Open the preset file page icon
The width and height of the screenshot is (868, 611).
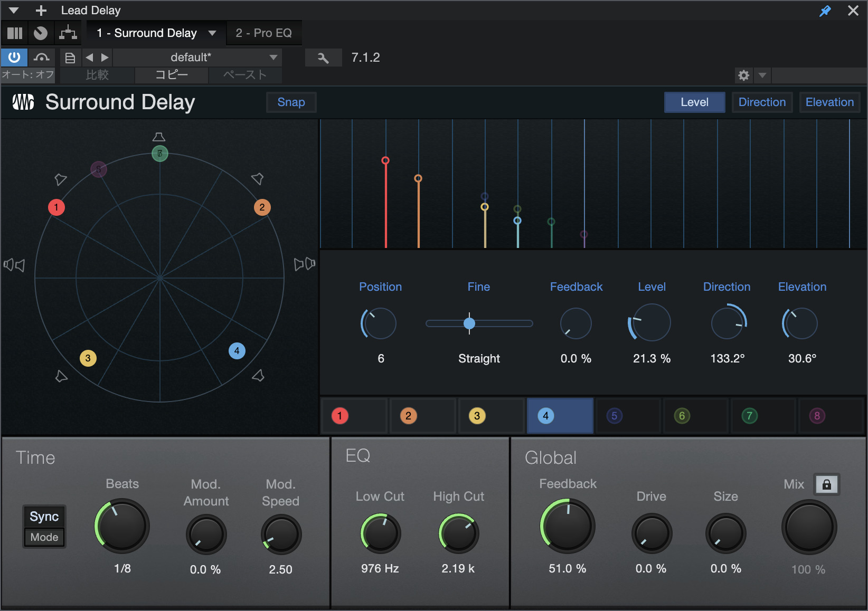(x=70, y=58)
